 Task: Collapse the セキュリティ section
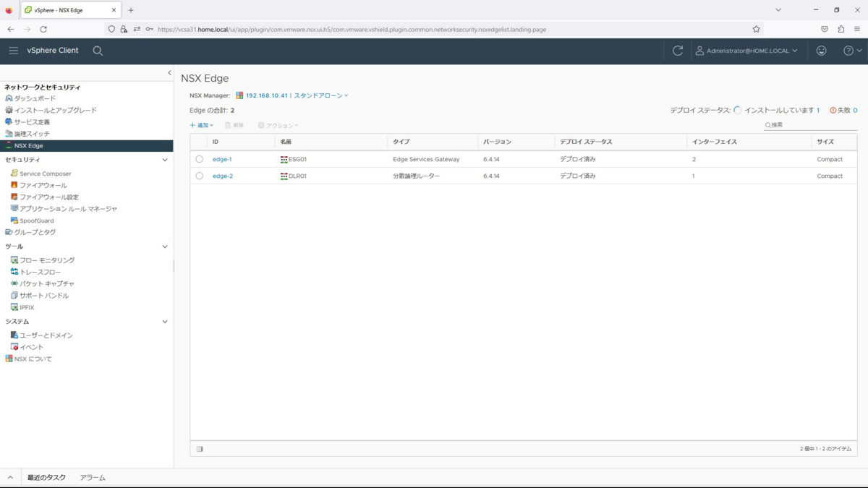point(165,160)
